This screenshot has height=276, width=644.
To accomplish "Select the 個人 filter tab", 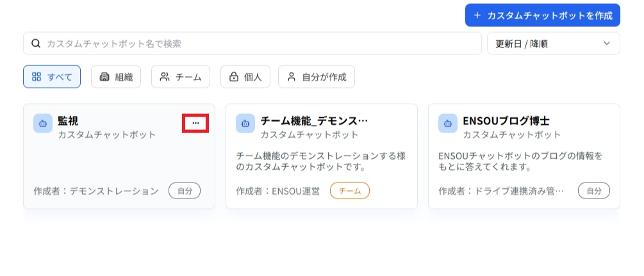I will (x=245, y=77).
